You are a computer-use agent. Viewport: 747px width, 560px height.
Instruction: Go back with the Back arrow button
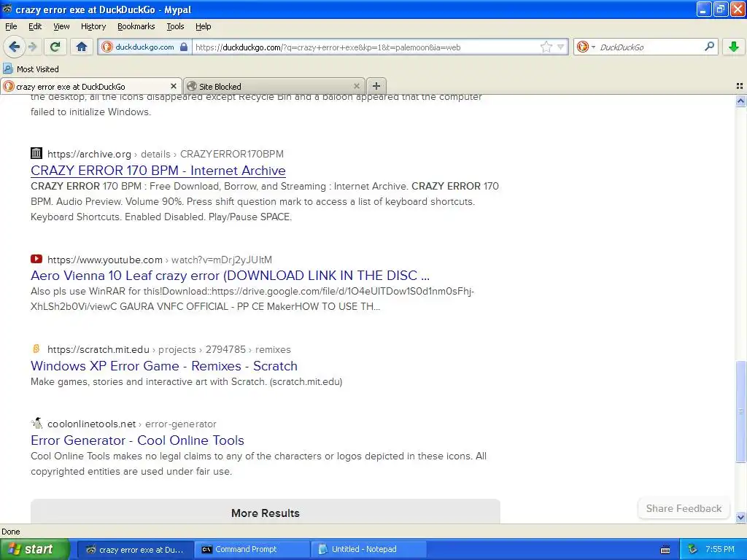pos(14,47)
